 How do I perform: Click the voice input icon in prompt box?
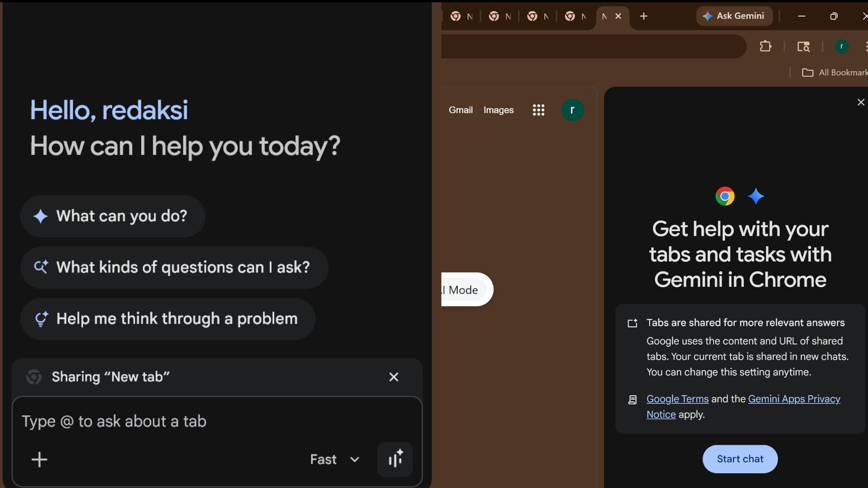click(x=395, y=459)
